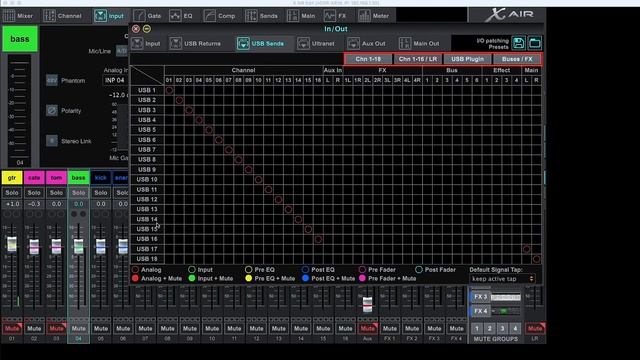Click the Pre EQ + Mute legend dot
Image resolution: width=640 pixels, height=360 pixels.
click(x=249, y=278)
